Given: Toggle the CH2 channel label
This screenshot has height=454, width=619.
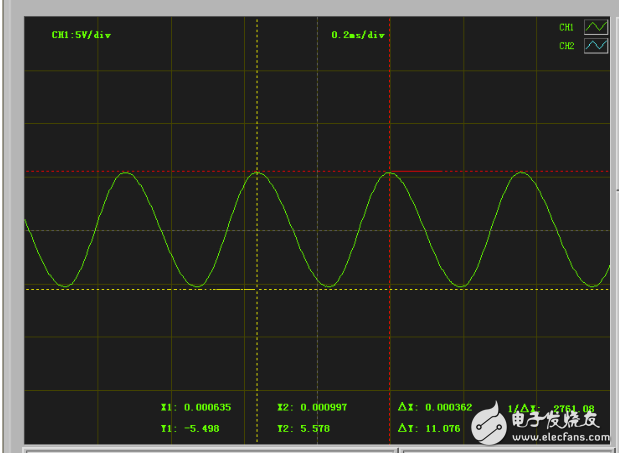Looking at the screenshot, I should (x=567, y=46).
